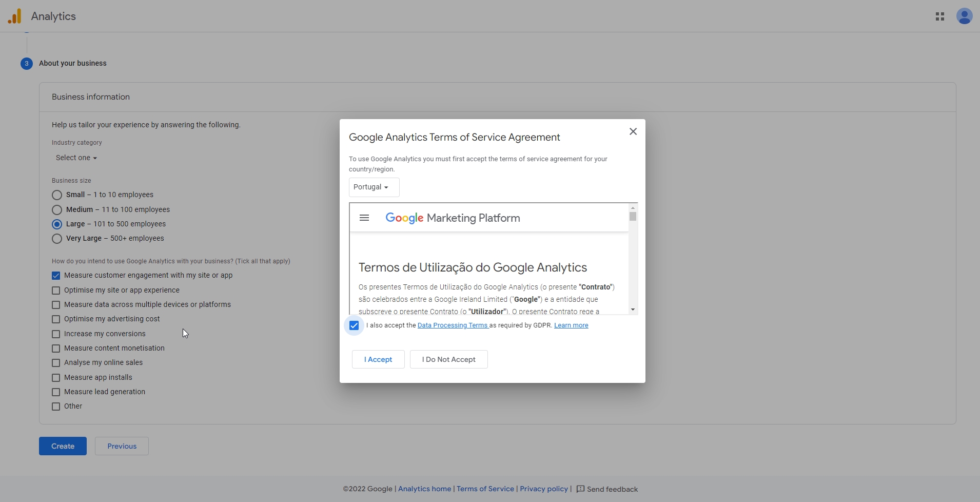Open the Industry category Select one dropdown
The width and height of the screenshot is (980, 502).
click(76, 158)
